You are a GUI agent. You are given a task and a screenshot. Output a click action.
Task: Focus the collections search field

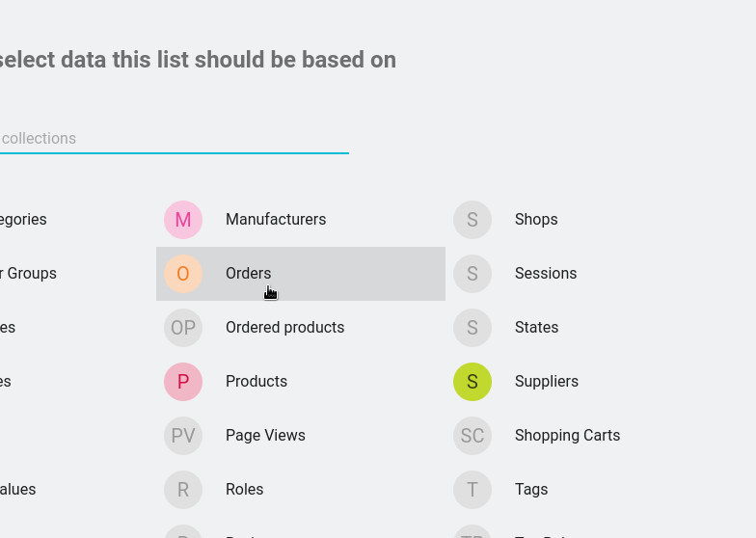(174, 139)
